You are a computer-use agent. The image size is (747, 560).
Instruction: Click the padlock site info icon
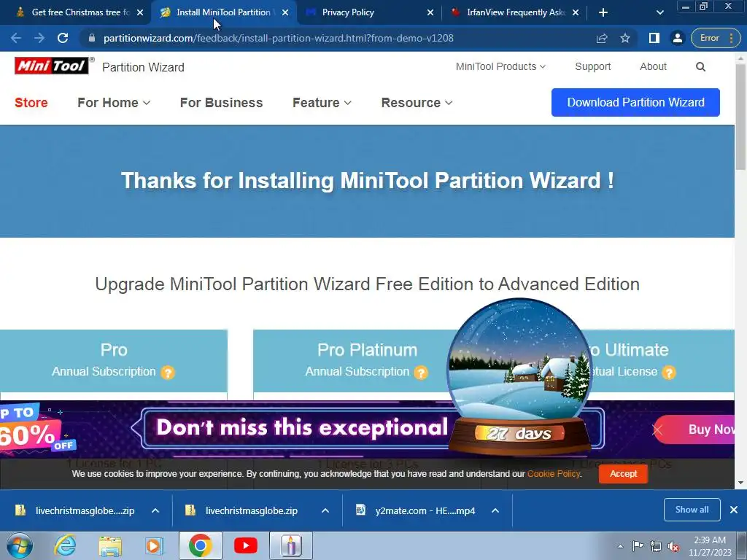tap(92, 38)
